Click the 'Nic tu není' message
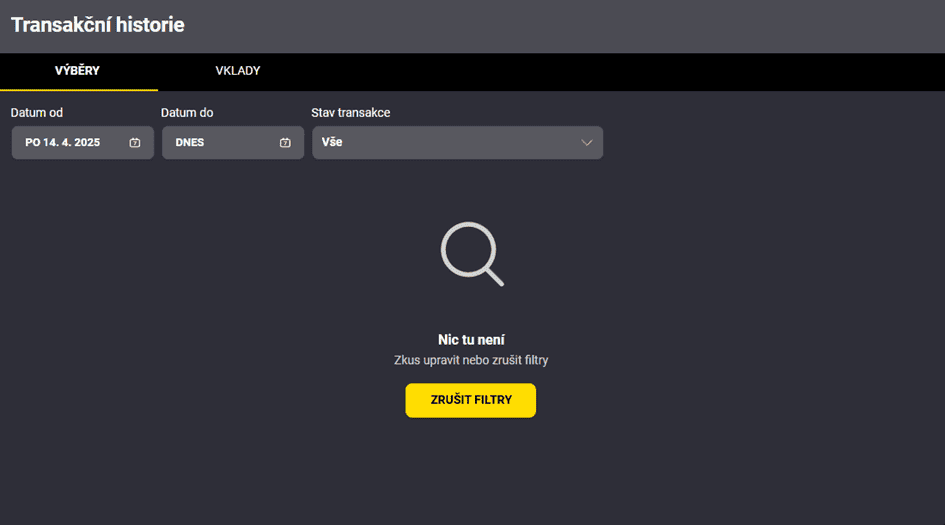Screen dimensions: 945x525 tap(471, 340)
